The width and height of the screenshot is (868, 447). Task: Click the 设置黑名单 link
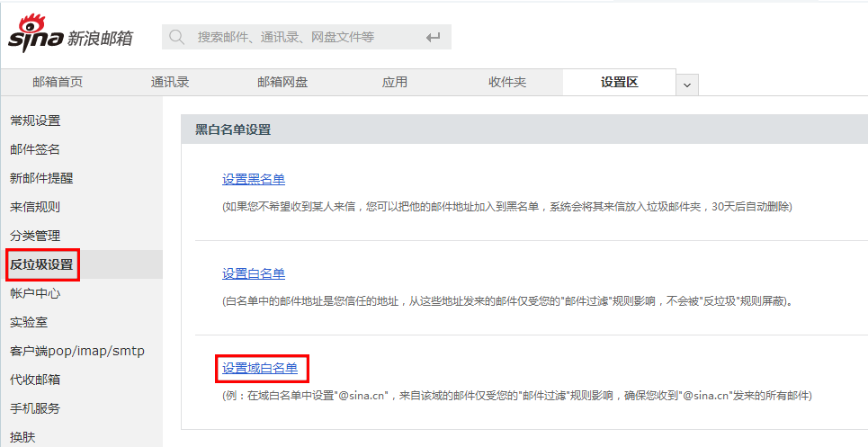coord(254,179)
